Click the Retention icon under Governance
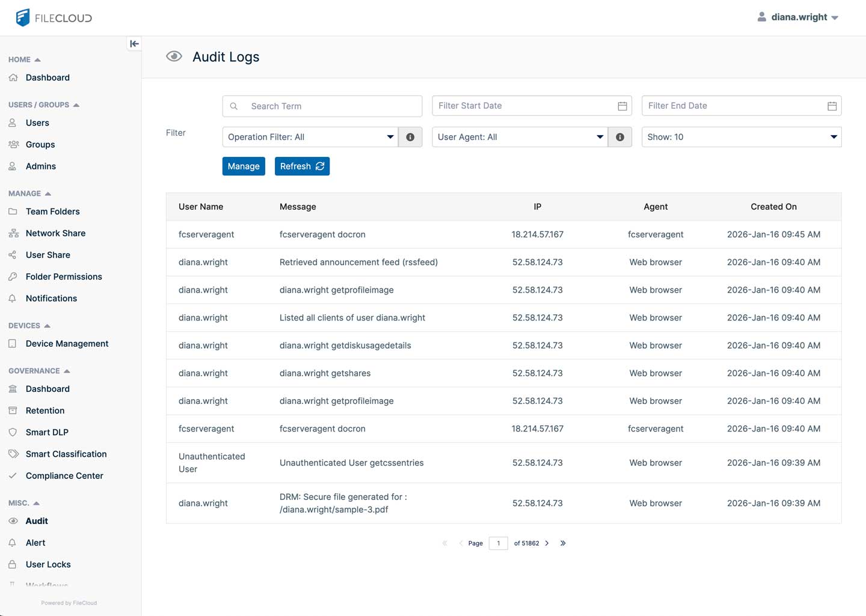Viewport: 866px width, 616px height. click(x=13, y=410)
